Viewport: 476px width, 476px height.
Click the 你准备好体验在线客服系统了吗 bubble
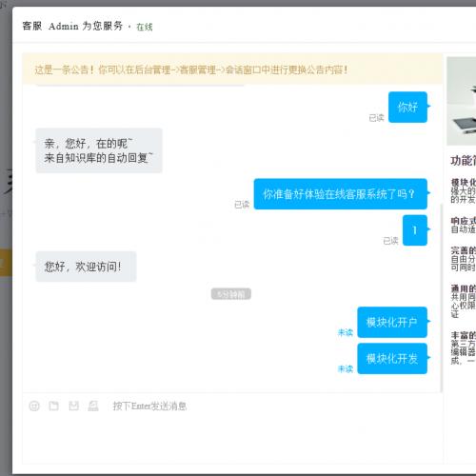[x=341, y=194]
